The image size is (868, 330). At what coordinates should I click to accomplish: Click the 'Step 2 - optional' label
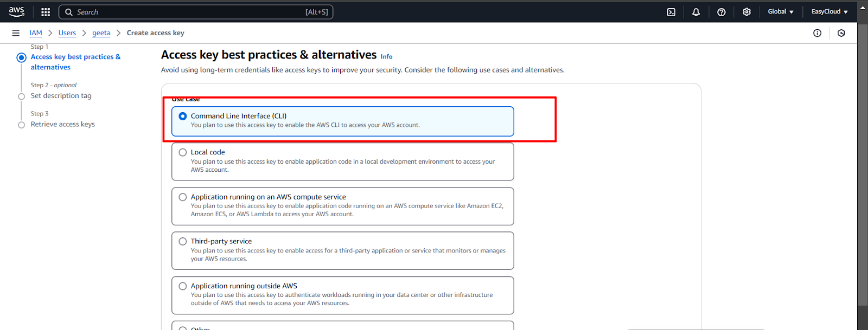coord(54,85)
